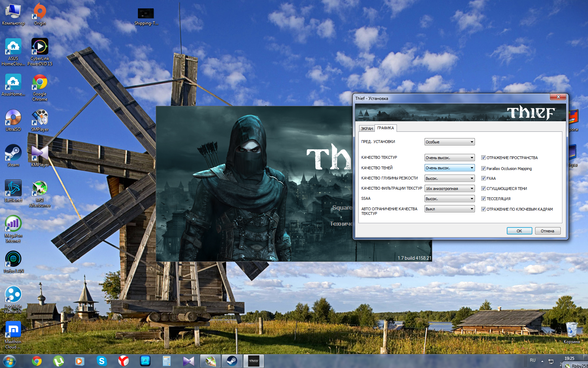Image resolution: width=588 pixels, height=368 pixels.
Task: Open Battle.net desktop shortcut
Action: pos(13,191)
